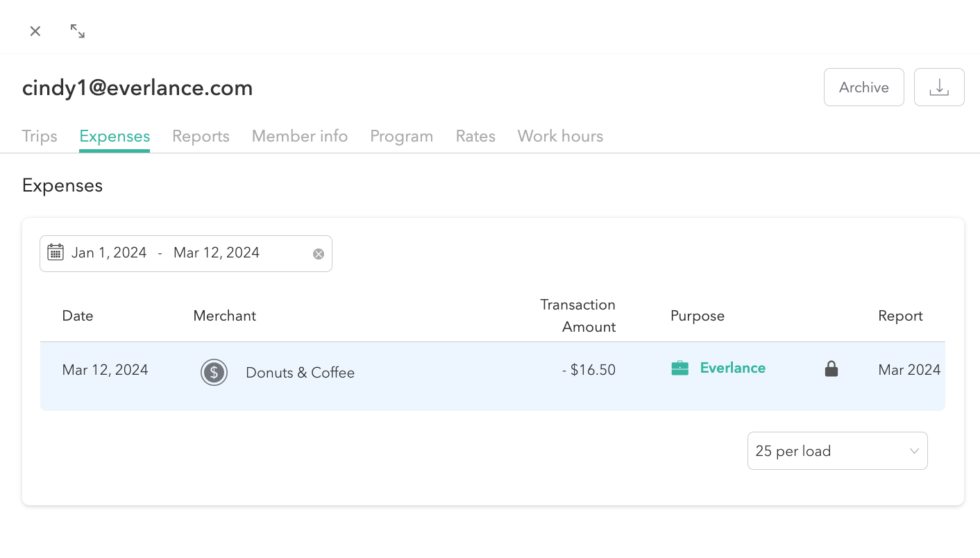The height and width of the screenshot is (558, 980).
Task: Click the Everlance purpose link
Action: click(732, 369)
